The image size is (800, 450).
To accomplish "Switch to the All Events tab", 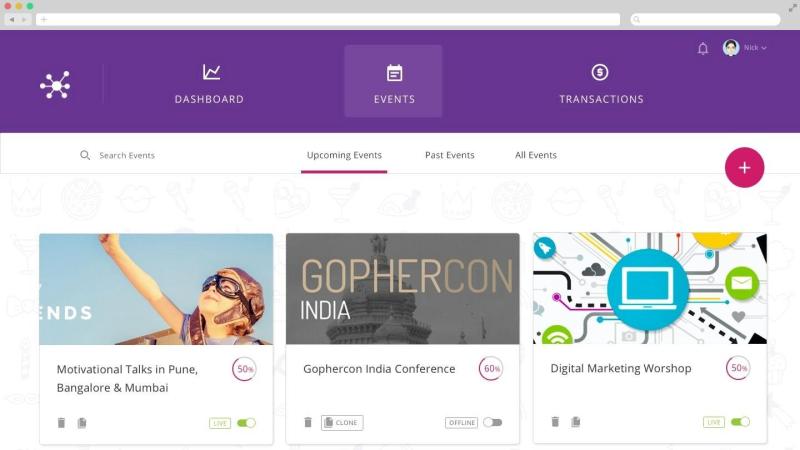I will [x=536, y=155].
